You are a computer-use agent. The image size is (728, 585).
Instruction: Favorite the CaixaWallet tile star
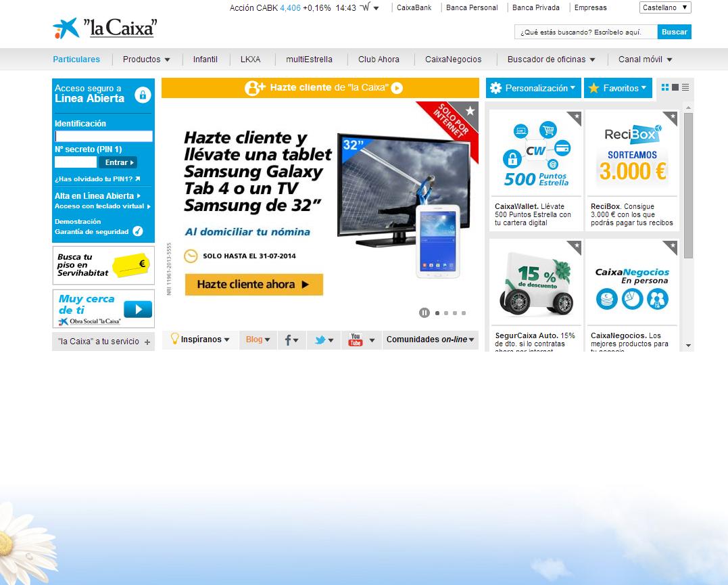(x=576, y=116)
